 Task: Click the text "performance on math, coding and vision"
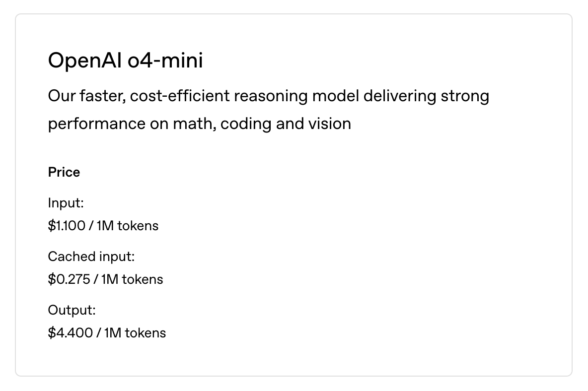point(199,124)
